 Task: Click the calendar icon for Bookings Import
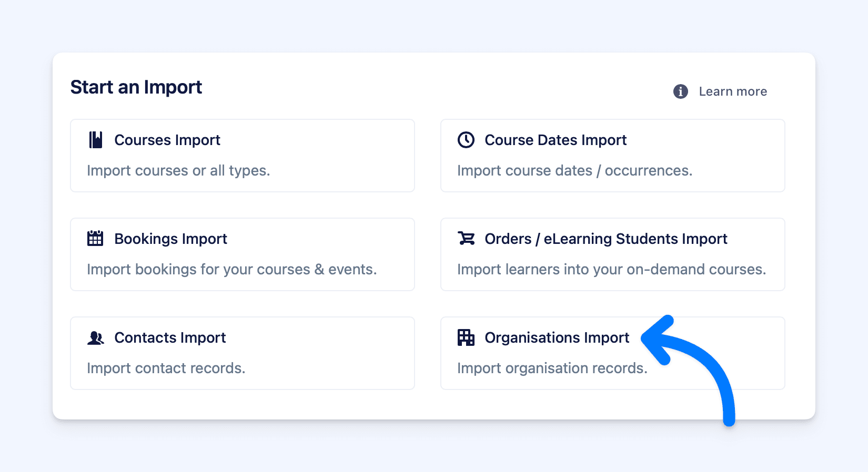point(95,239)
